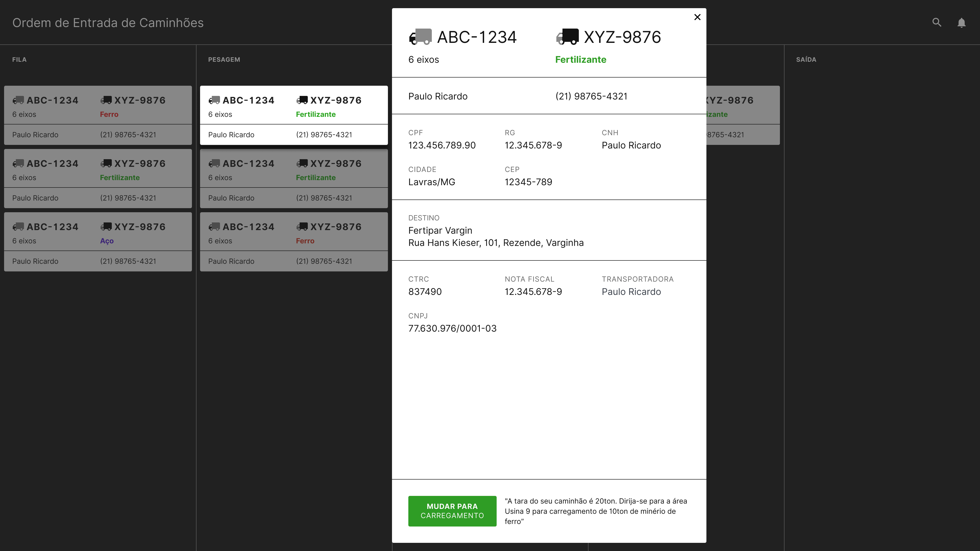The width and height of the screenshot is (980, 551).
Task: Click the FILA column header
Action: tap(19, 59)
